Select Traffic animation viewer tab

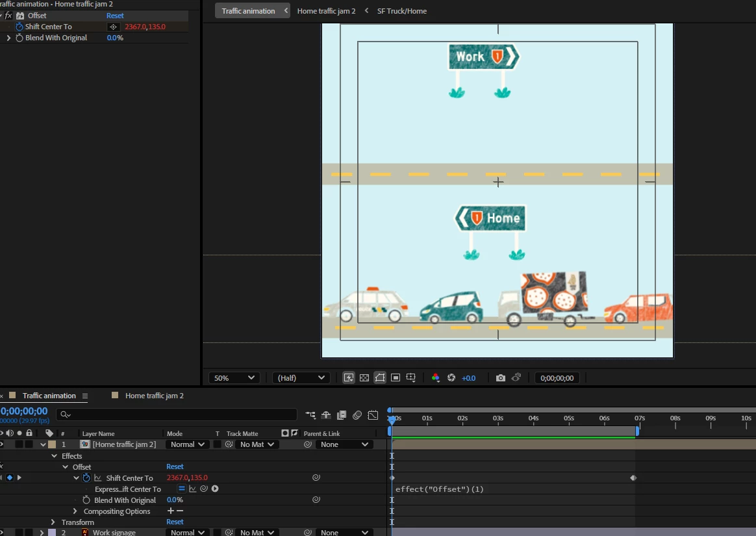(x=248, y=10)
